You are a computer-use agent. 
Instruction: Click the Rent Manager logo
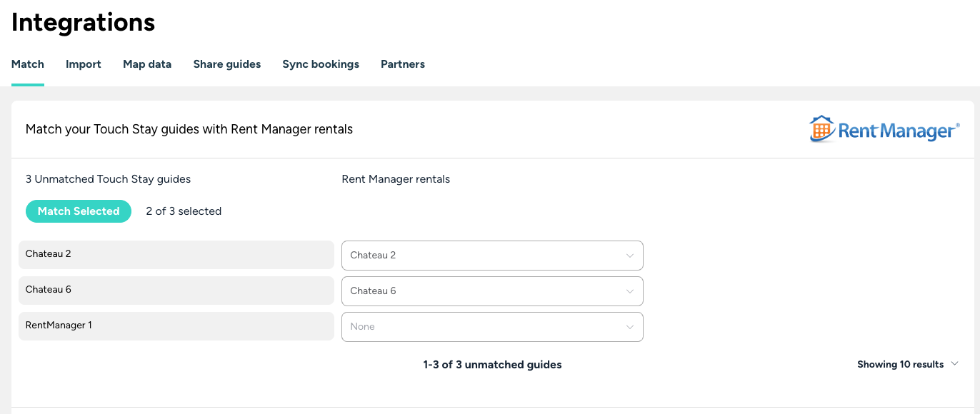point(884,130)
